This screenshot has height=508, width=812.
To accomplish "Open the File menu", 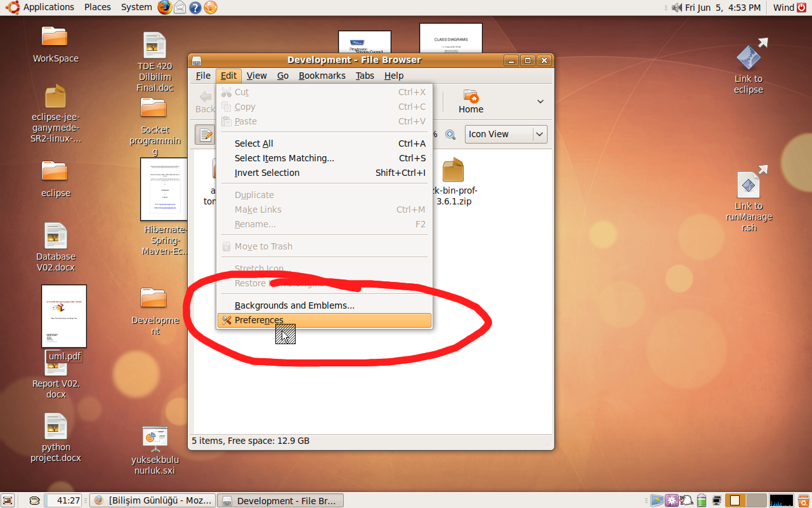I will [x=203, y=76].
